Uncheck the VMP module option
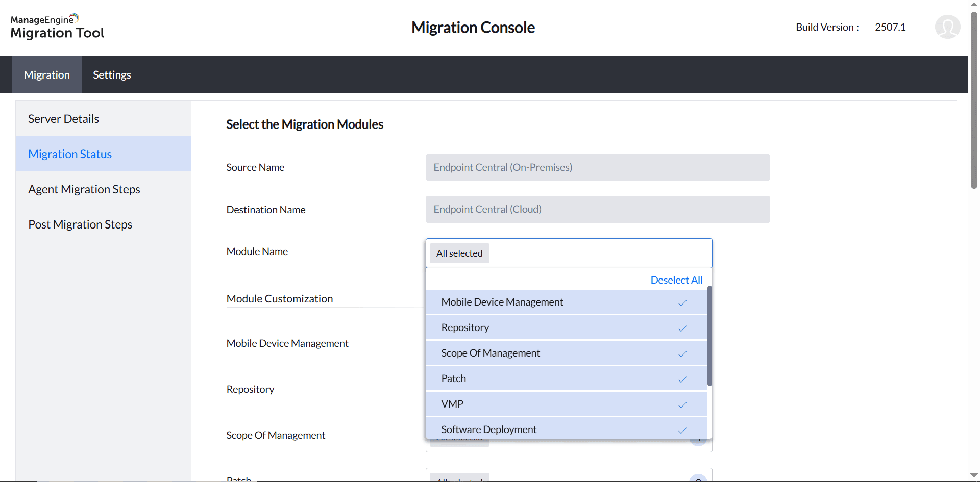Screen dimensions: 980x482 [x=567, y=404]
